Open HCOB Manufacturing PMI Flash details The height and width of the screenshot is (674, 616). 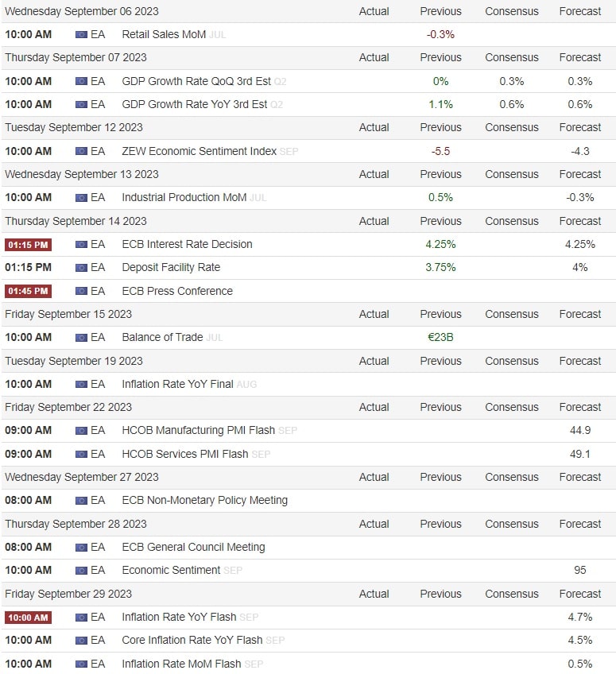198,430
